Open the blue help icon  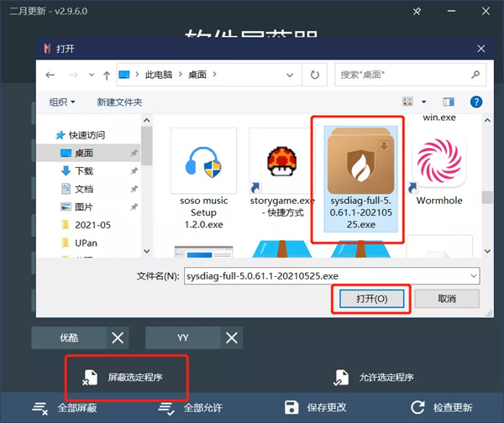pos(476,102)
